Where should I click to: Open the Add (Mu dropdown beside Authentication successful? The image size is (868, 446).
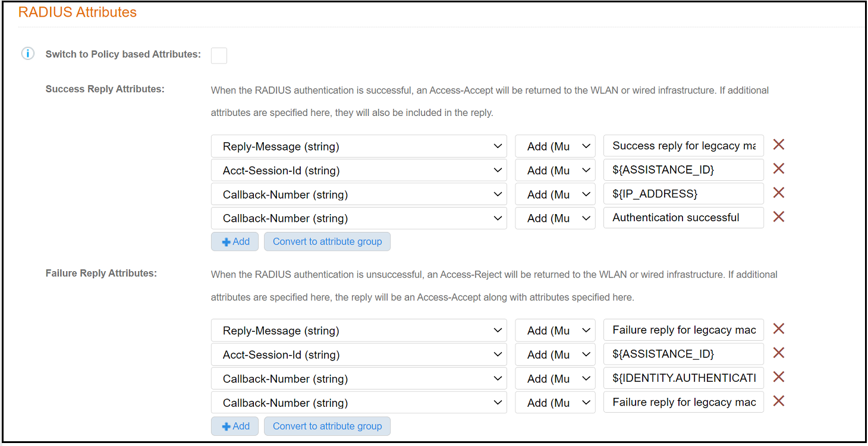pos(555,218)
